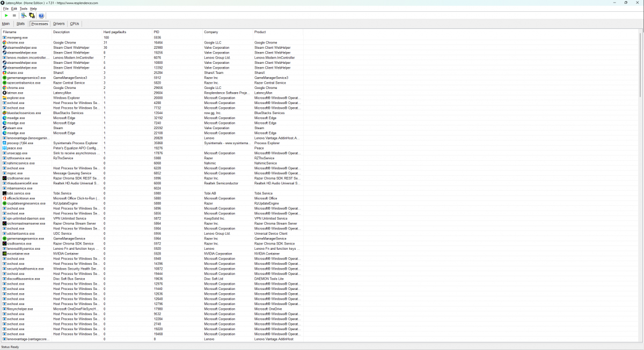Click the Realtek Semiconductor company cell
Image resolution: width=644 pixels, height=350 pixels.
point(220,183)
